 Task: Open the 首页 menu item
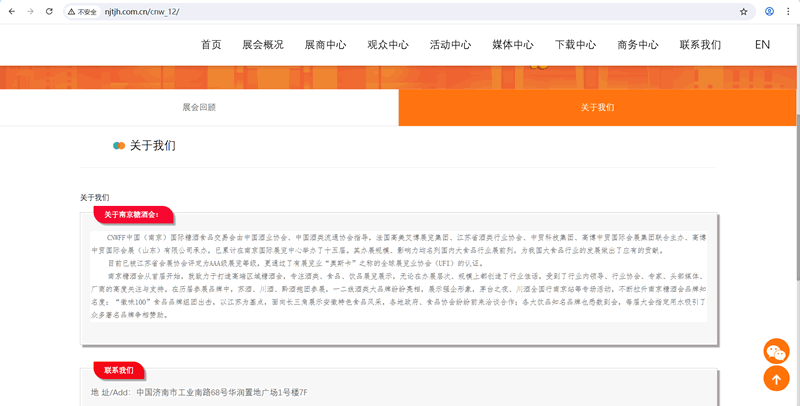click(x=211, y=45)
